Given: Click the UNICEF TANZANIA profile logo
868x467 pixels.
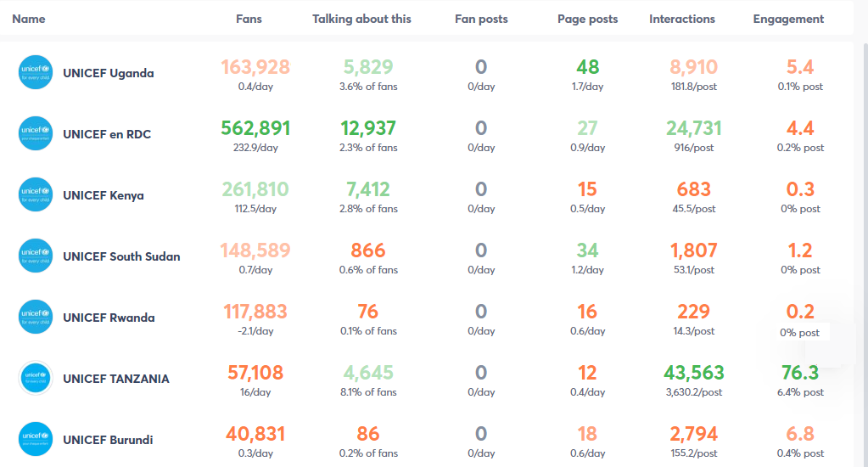Looking at the screenshot, I should tap(36, 378).
